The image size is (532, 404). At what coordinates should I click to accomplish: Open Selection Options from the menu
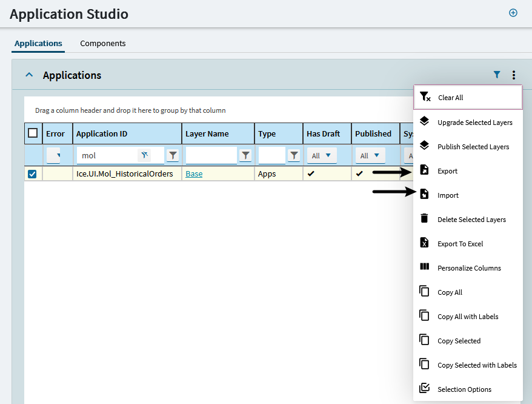tap(464, 389)
